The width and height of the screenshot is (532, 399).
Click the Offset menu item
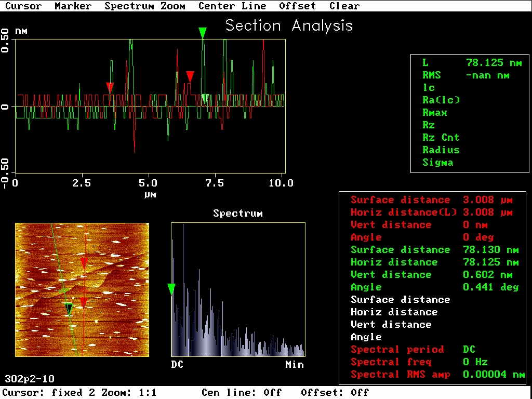[298, 6]
